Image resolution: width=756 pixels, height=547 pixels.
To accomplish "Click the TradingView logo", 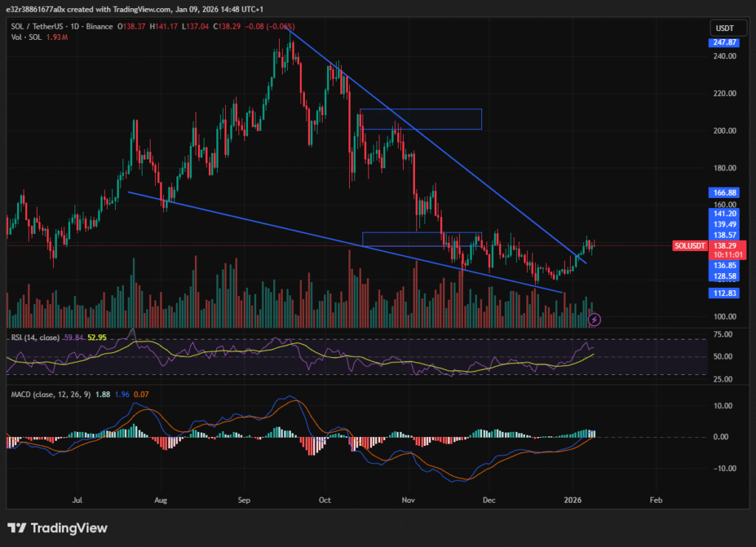I will coord(57,528).
